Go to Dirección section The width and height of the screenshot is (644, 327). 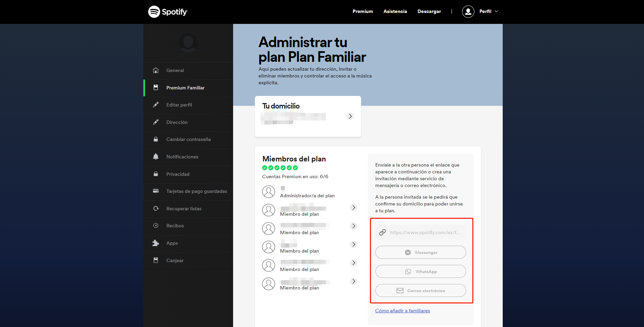[188, 123]
